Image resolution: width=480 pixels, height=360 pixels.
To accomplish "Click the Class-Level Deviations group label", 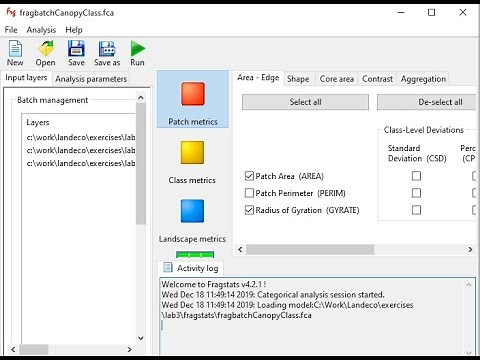I will point(424,130).
